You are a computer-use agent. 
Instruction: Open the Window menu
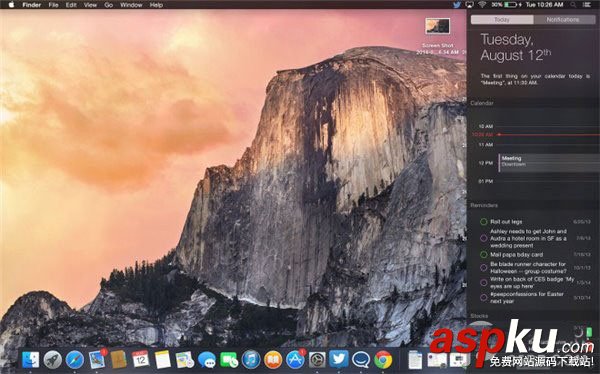coord(131,5)
